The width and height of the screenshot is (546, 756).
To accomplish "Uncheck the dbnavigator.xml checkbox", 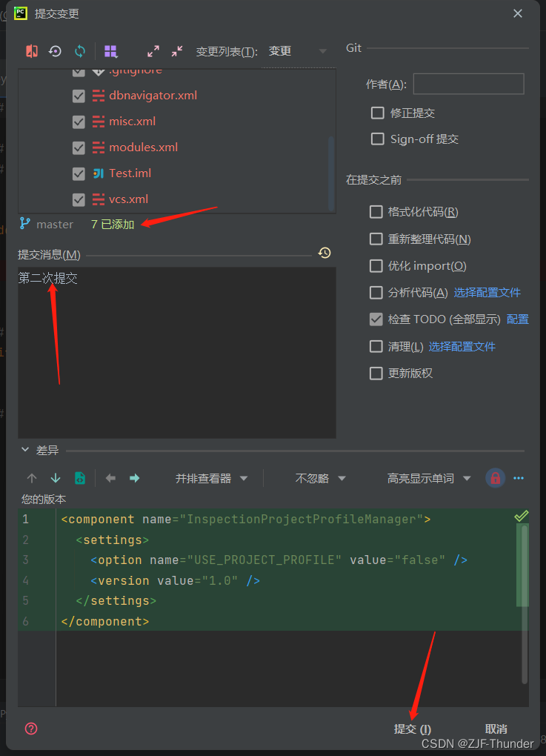I will click(79, 96).
